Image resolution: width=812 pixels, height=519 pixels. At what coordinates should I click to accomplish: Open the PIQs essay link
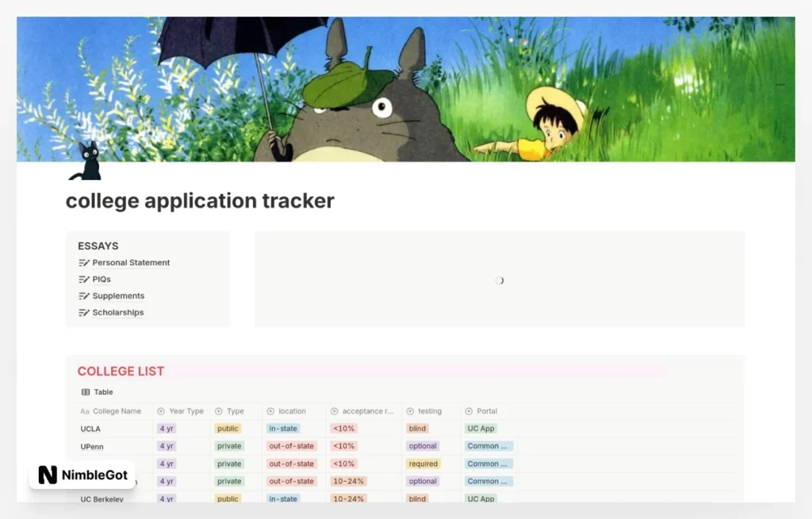(x=101, y=280)
